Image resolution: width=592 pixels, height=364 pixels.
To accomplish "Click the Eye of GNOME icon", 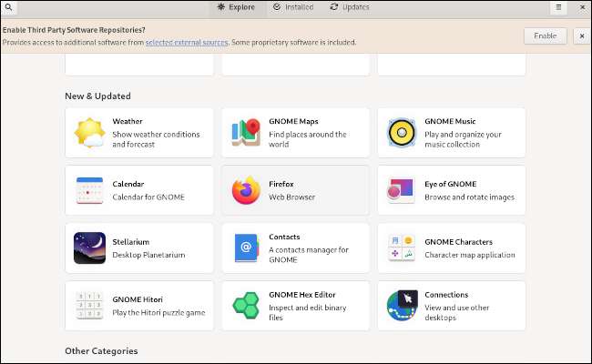I will pos(401,190).
